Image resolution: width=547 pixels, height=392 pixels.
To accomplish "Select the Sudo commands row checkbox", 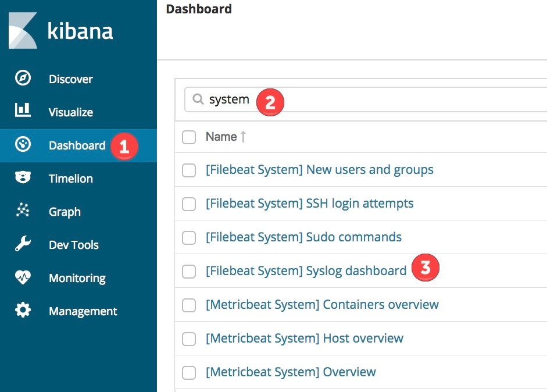I will (x=189, y=238).
